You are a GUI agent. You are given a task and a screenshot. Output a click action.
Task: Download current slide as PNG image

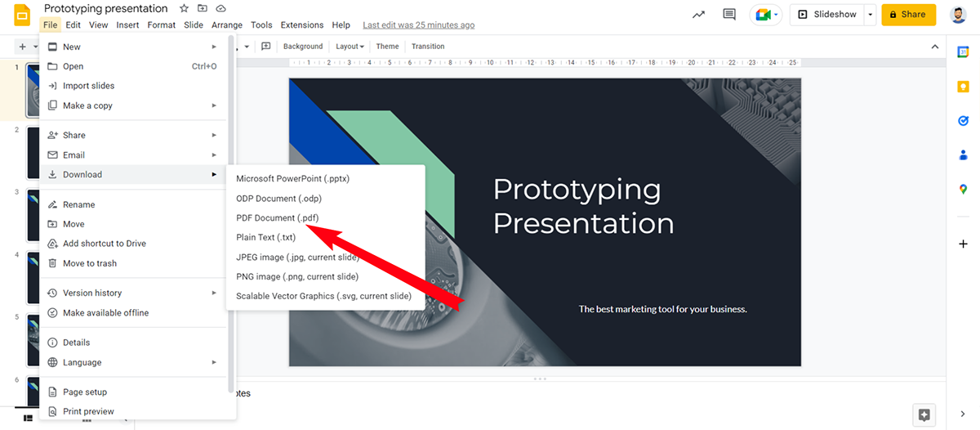pyautogui.click(x=326, y=276)
